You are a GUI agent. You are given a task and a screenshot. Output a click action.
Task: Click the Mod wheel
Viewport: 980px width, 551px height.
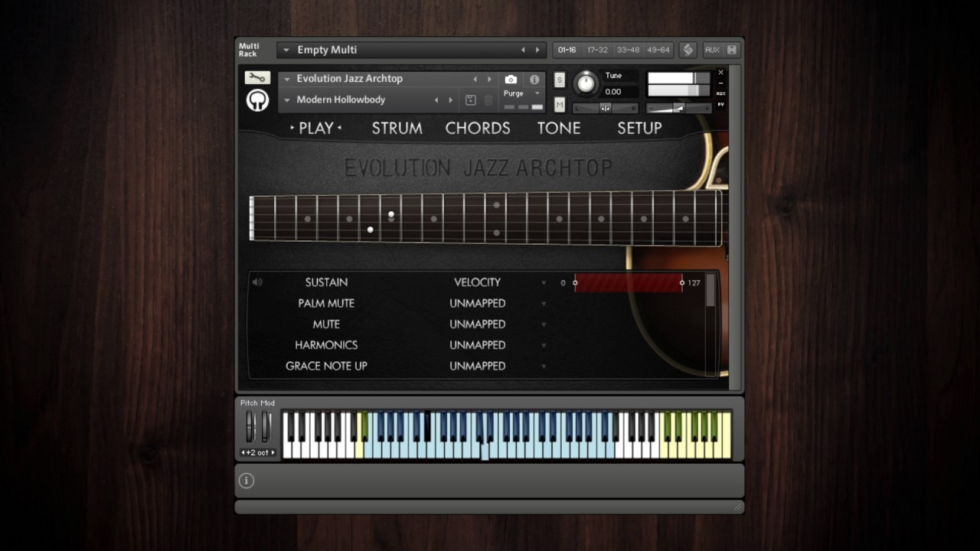(266, 426)
